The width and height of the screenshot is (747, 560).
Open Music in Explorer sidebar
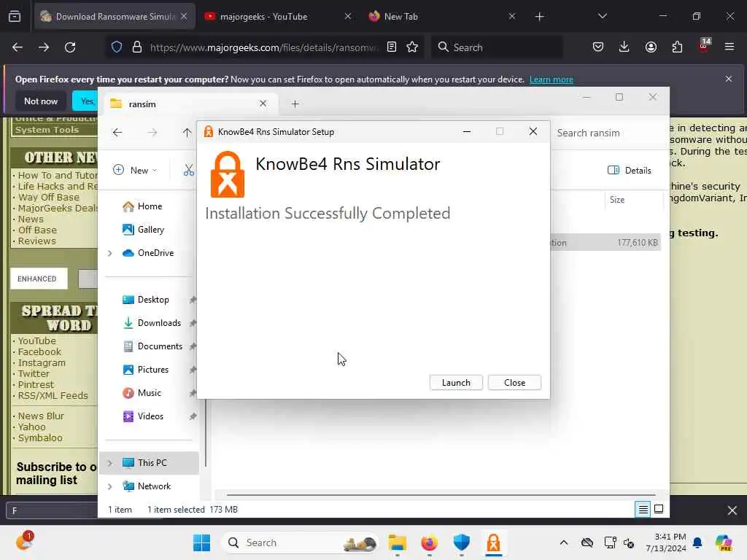point(142,393)
